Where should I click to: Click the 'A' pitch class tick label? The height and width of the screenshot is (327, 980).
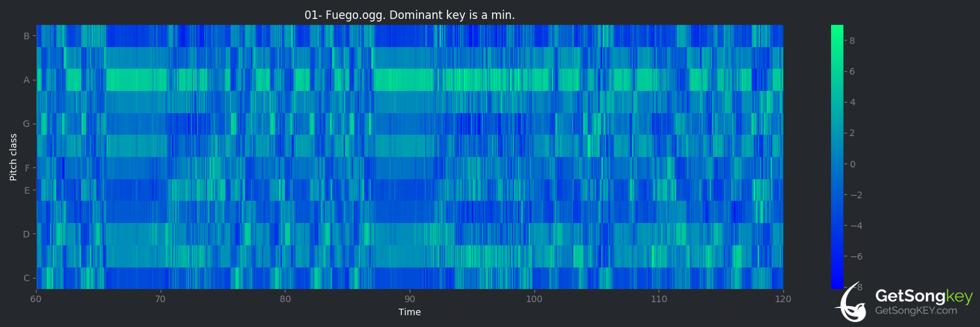[x=27, y=80]
